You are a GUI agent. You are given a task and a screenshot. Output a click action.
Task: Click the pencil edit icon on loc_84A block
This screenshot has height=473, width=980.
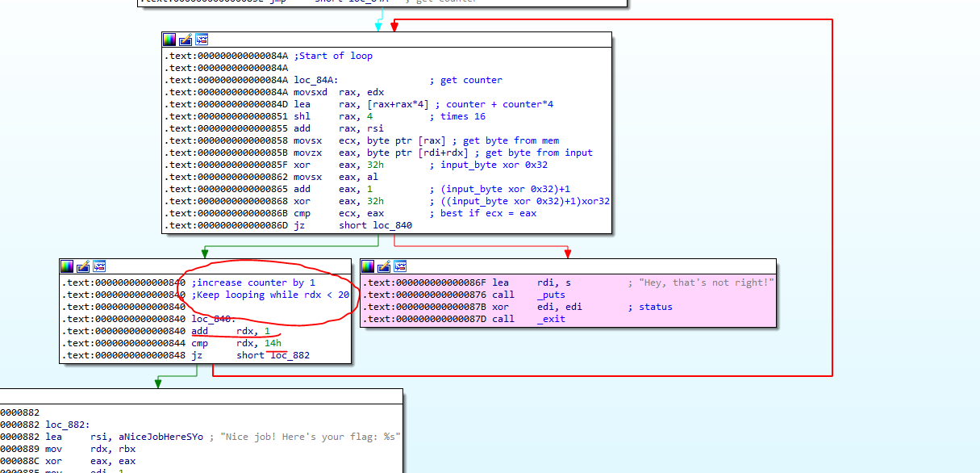click(186, 39)
